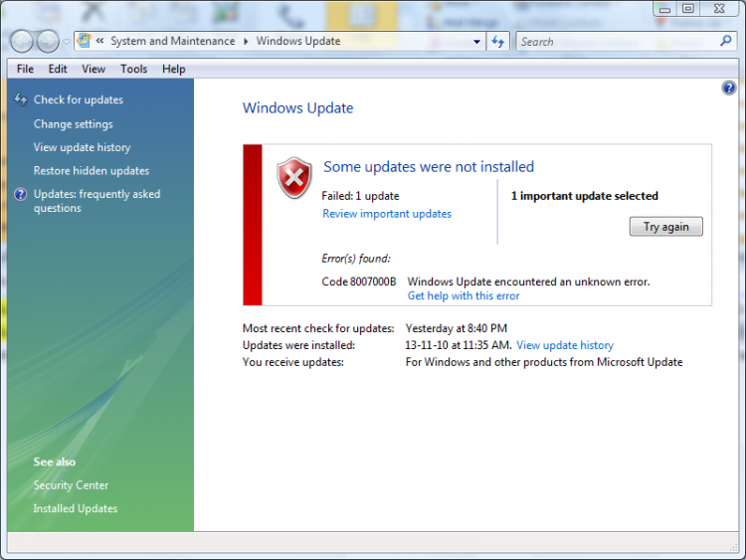Close the Windows Update window
This screenshot has width=746, height=560.
pyautogui.click(x=719, y=8)
